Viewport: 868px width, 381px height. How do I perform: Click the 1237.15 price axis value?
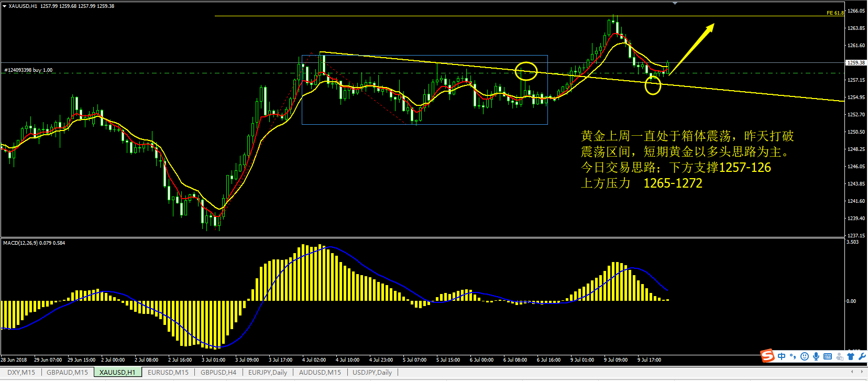[856, 236]
